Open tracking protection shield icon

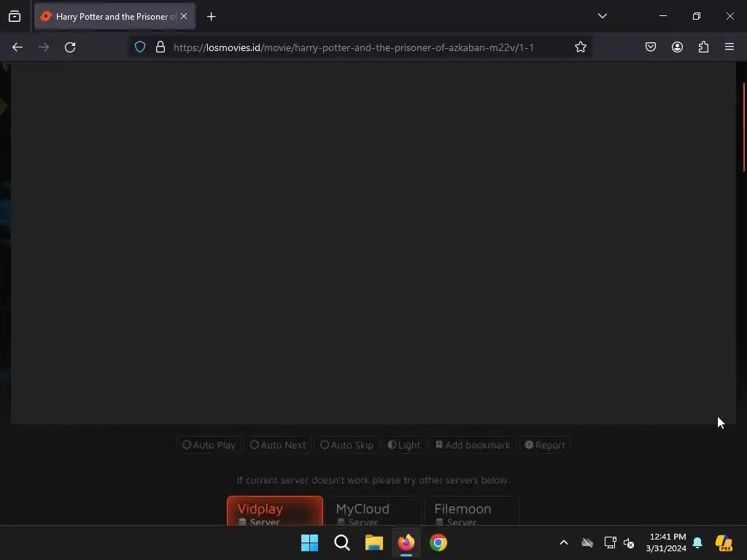point(140,47)
